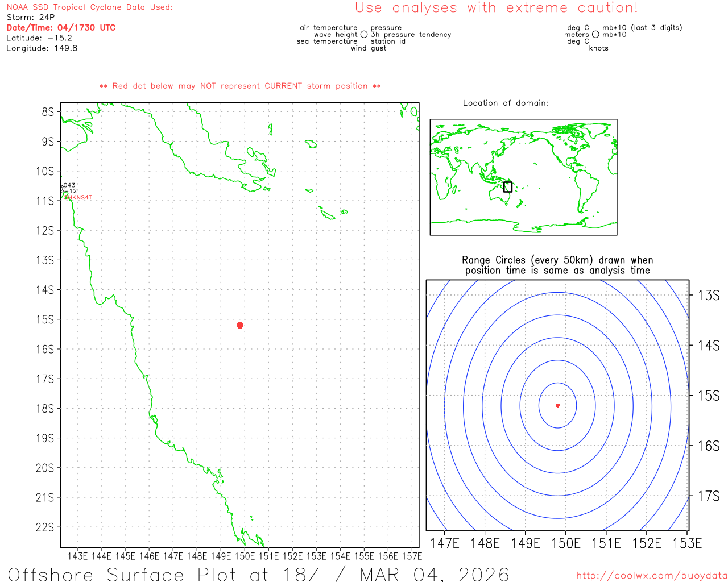The image size is (728, 582).
Task: Click the 155E longitude label on main map
Action: click(x=365, y=556)
